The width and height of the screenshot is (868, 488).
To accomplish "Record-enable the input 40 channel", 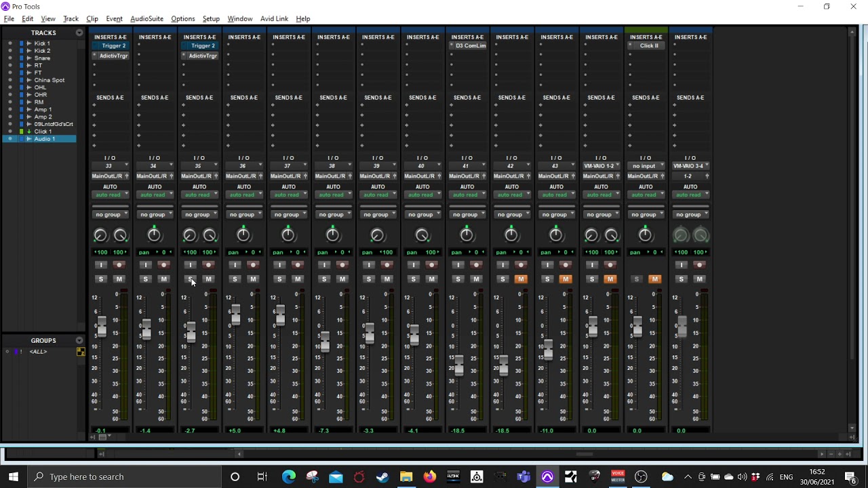I will tap(431, 265).
